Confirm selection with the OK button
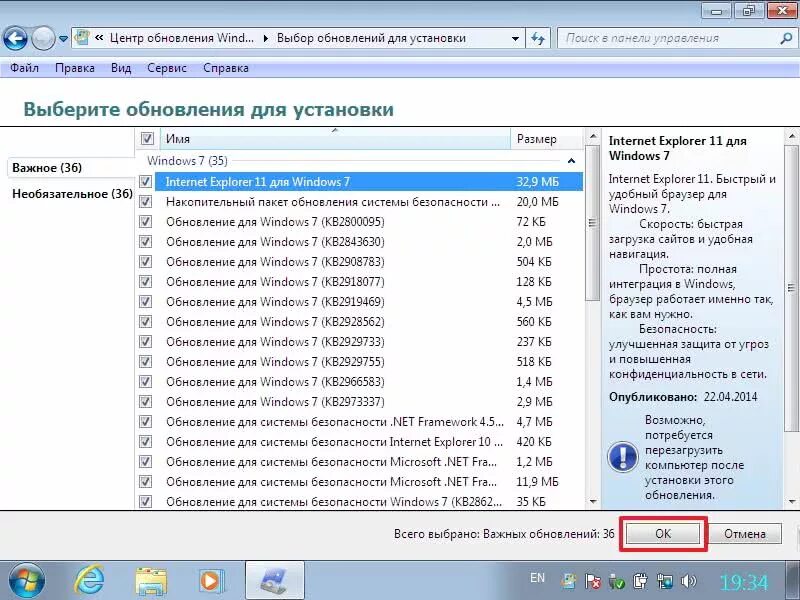The image size is (800, 600). (x=663, y=534)
